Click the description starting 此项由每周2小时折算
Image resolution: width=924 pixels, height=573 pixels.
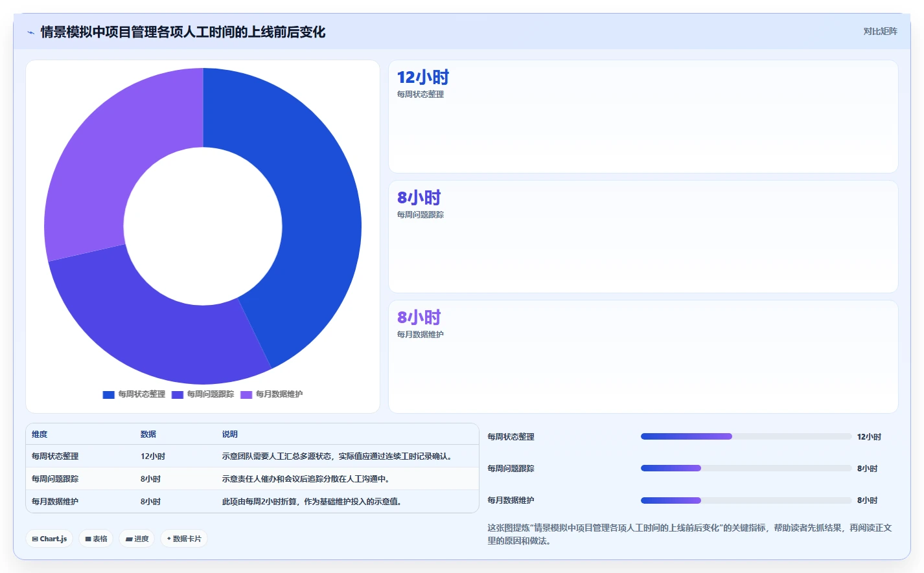coord(312,502)
